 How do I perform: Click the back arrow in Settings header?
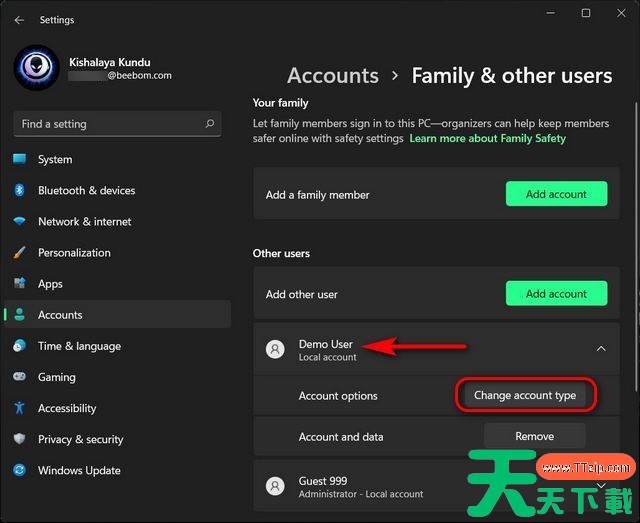19,20
